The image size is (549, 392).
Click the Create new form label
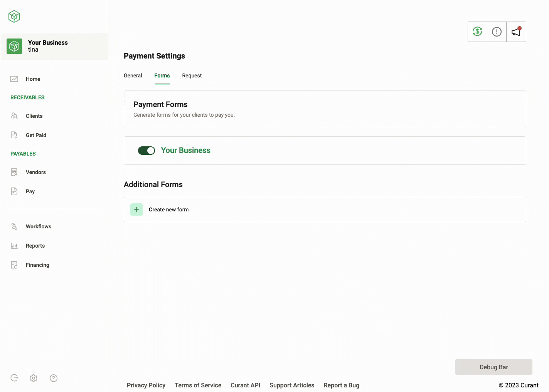point(169,209)
